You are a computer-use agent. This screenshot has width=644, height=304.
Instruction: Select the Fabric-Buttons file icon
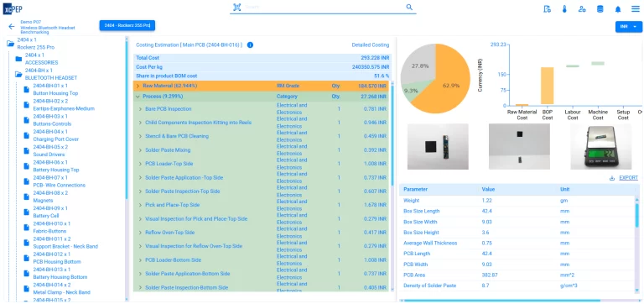pos(27,227)
